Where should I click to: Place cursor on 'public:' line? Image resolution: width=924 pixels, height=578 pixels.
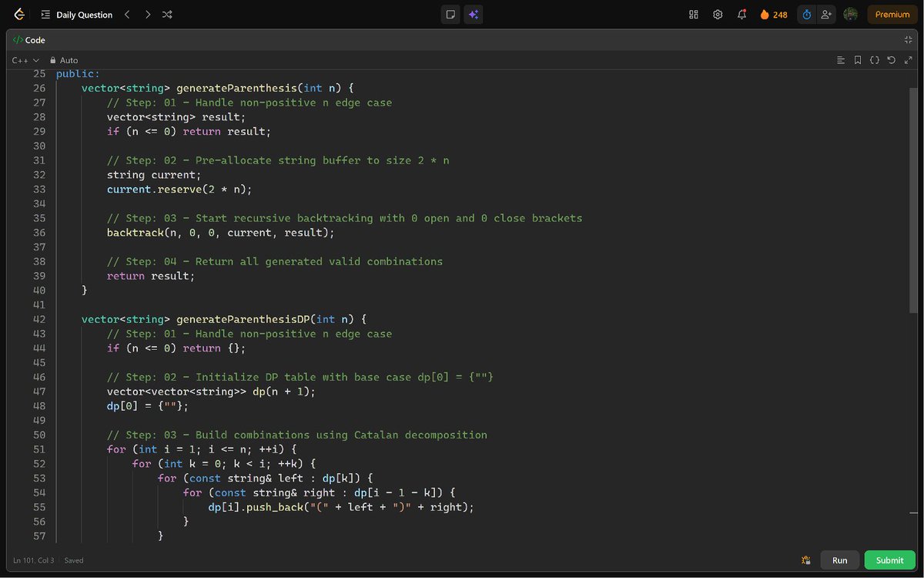pyautogui.click(x=78, y=74)
